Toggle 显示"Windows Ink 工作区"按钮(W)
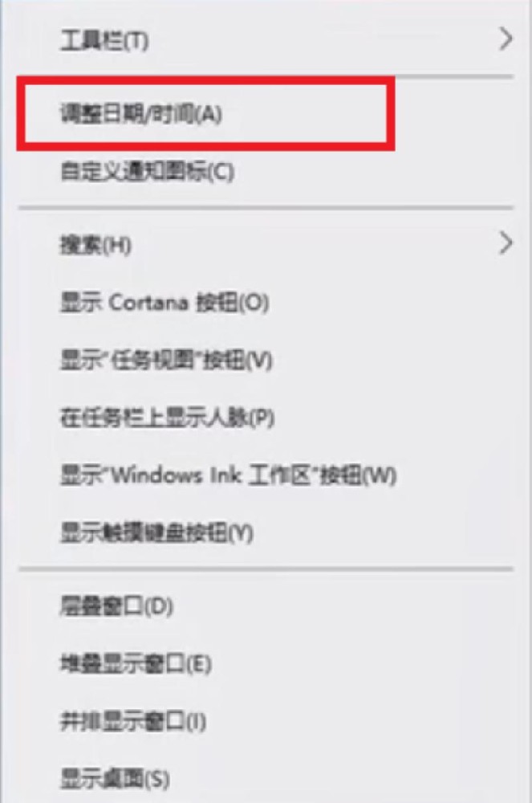The height and width of the screenshot is (803, 532). (266, 475)
